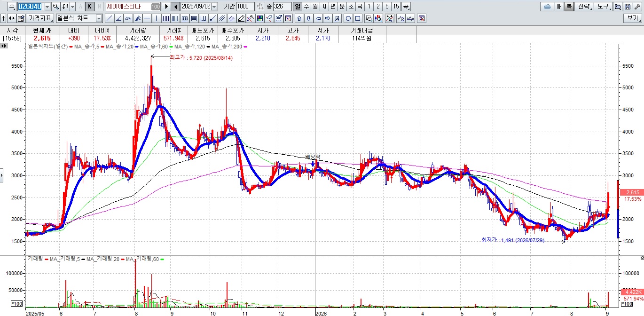Viewport: 644px width, 316px height.
Task: Switch chart to daily (일) period
Action: (x=298, y=7)
